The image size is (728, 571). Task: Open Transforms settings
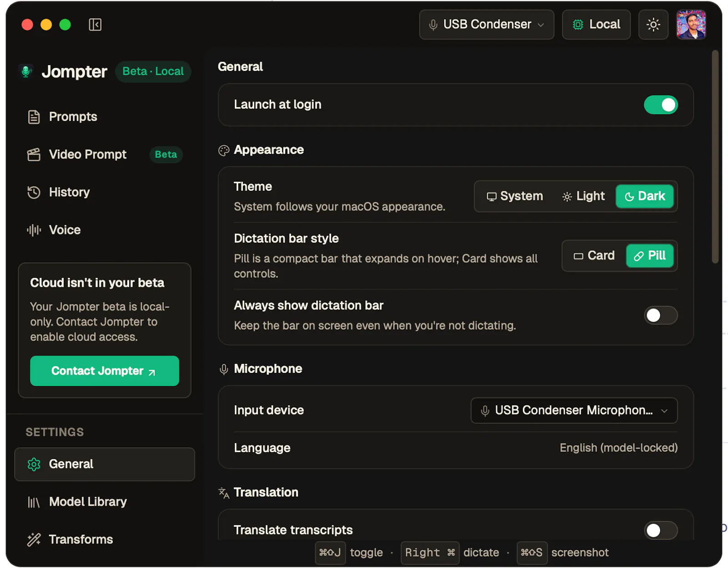click(x=105, y=540)
